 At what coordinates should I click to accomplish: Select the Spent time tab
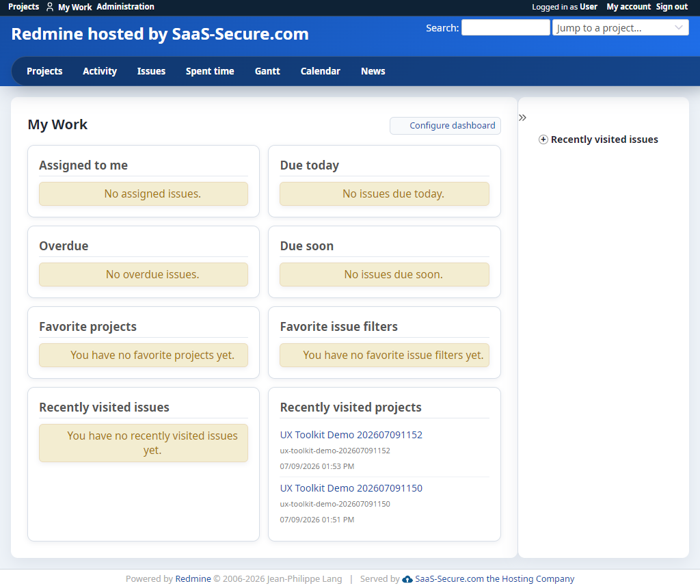[210, 71]
